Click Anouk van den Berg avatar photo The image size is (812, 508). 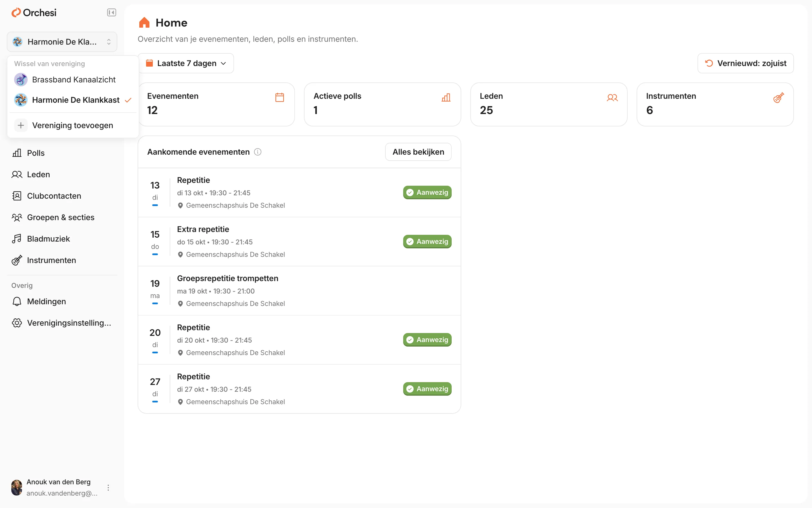(x=16, y=487)
